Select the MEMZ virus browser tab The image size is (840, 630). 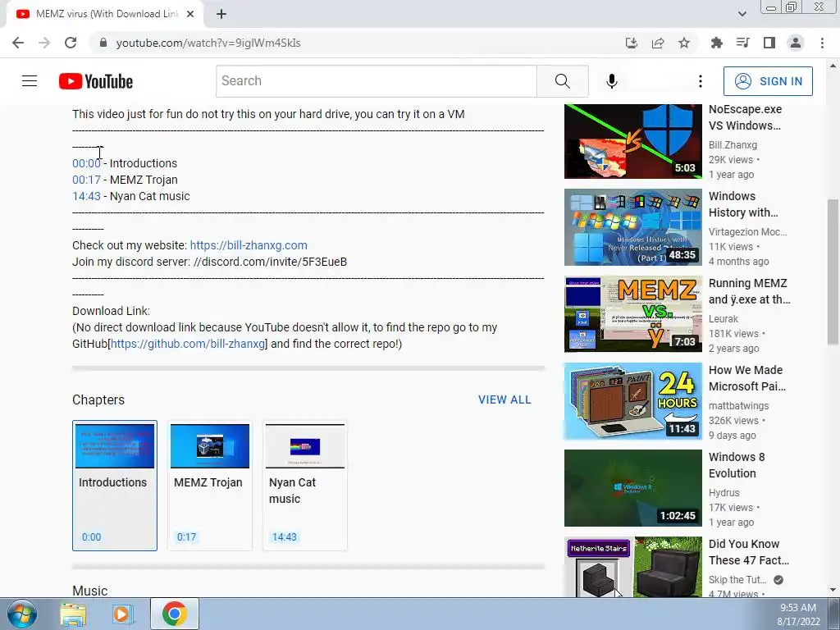(x=106, y=14)
